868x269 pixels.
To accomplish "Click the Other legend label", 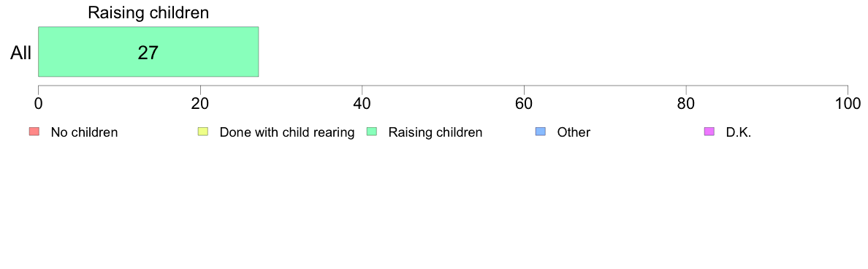I will click(574, 132).
